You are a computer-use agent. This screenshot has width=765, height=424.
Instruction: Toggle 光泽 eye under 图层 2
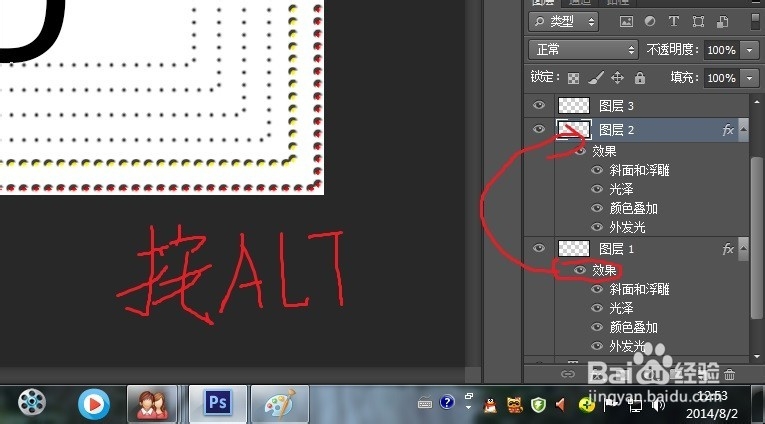(597, 189)
